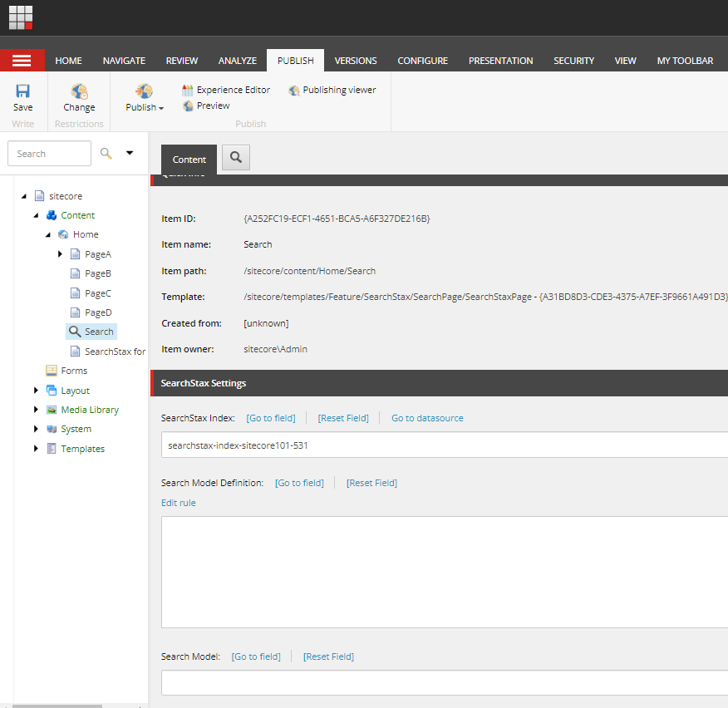Click the tree search magnifier icon
728x708 pixels.
pos(106,153)
